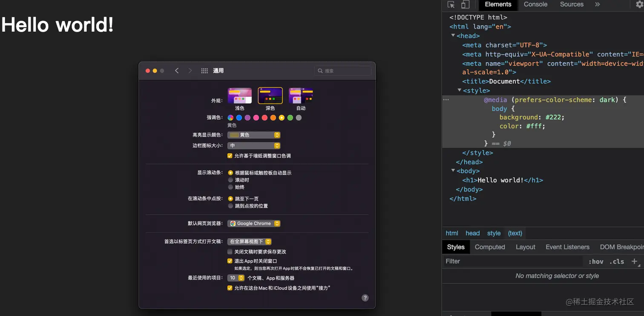
Task: Choose the purple accent color
Action: coord(247,118)
